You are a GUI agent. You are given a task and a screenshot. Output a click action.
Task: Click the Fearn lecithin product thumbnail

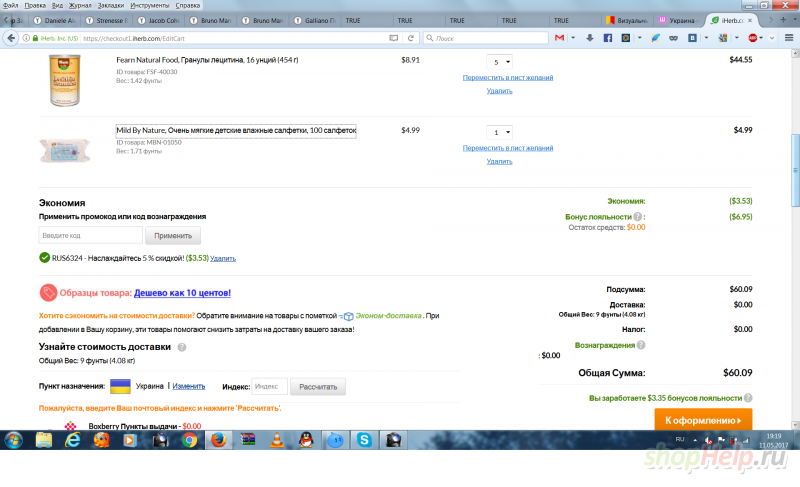64,81
